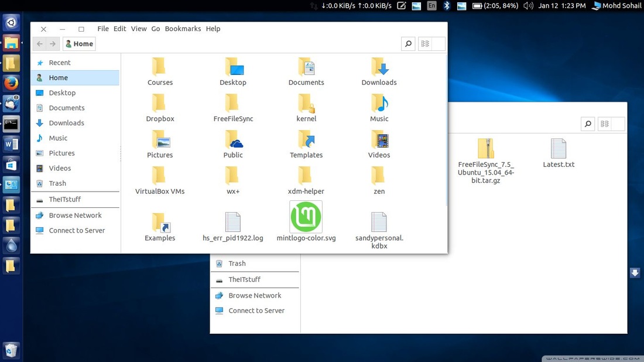Viewport: 644px width, 362px height.
Task: Open Microsoft Word from the dock
Action: coord(12,144)
